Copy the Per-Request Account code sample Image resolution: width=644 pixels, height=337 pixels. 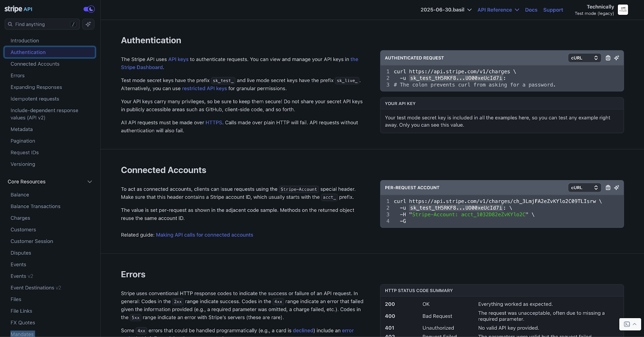608,188
